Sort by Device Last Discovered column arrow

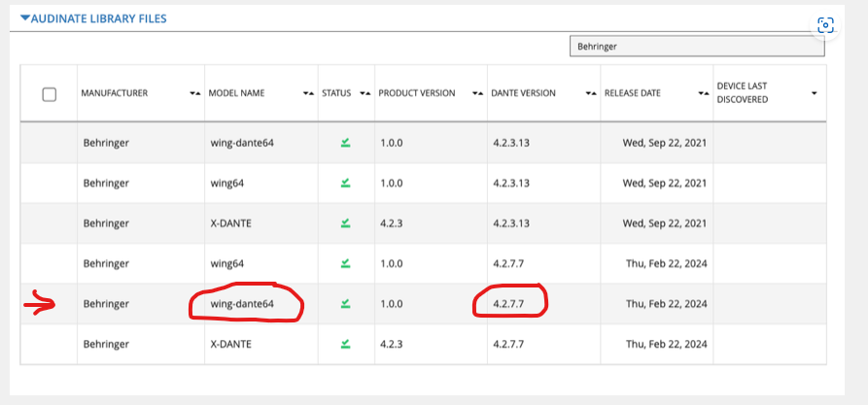click(x=814, y=93)
